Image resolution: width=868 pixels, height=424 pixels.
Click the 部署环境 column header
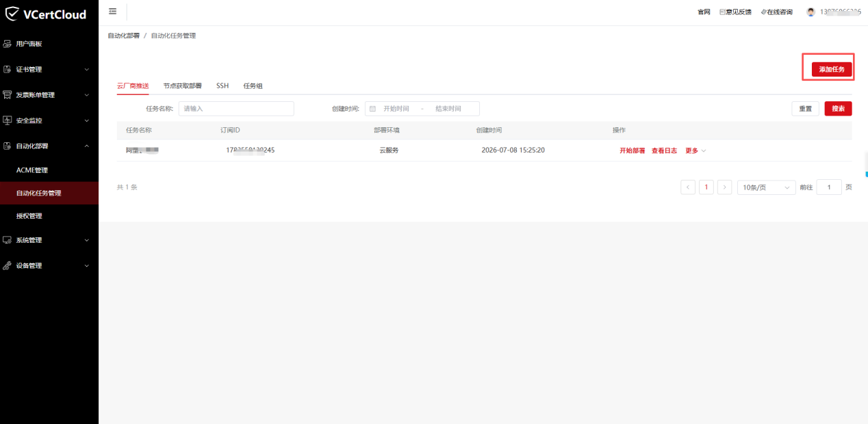(x=387, y=131)
